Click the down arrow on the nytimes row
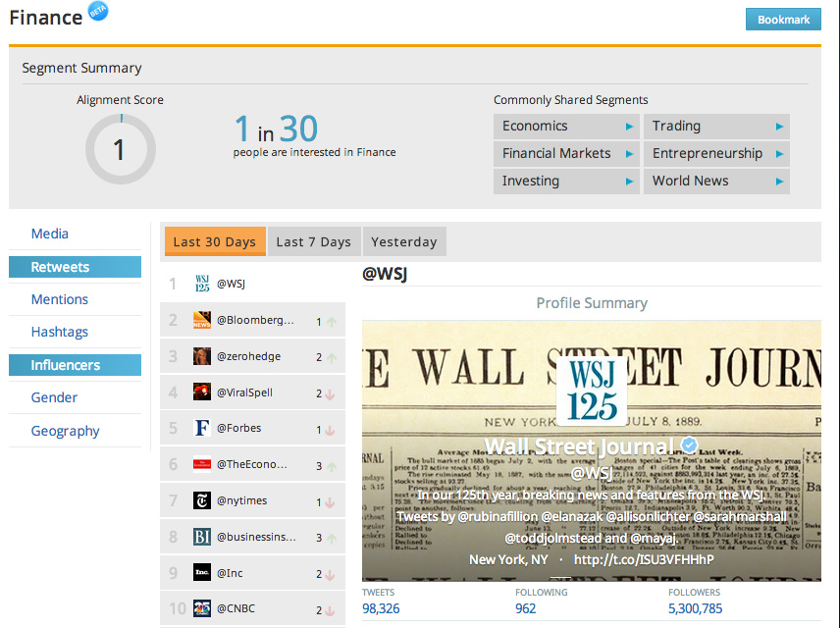 tap(330, 502)
